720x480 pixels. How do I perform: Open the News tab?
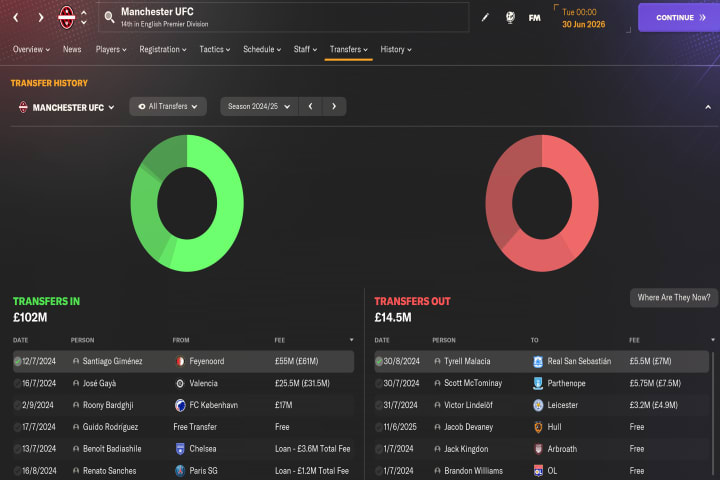[x=72, y=49]
